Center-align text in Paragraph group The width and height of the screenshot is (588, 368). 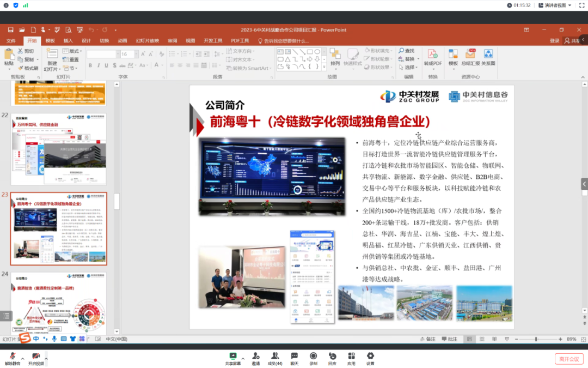point(180,65)
